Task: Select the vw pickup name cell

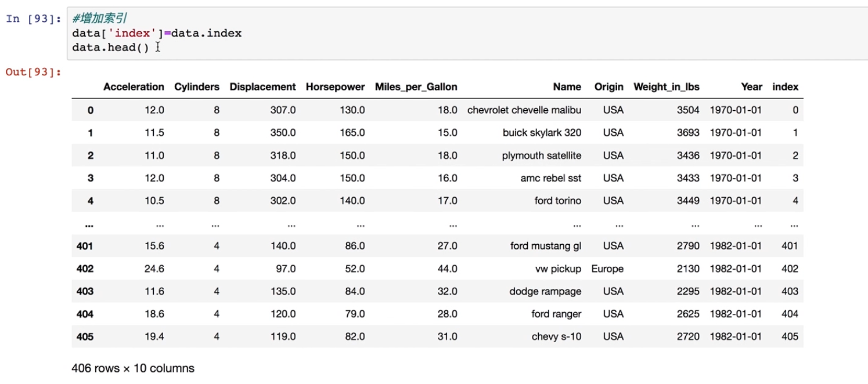Action: click(558, 269)
